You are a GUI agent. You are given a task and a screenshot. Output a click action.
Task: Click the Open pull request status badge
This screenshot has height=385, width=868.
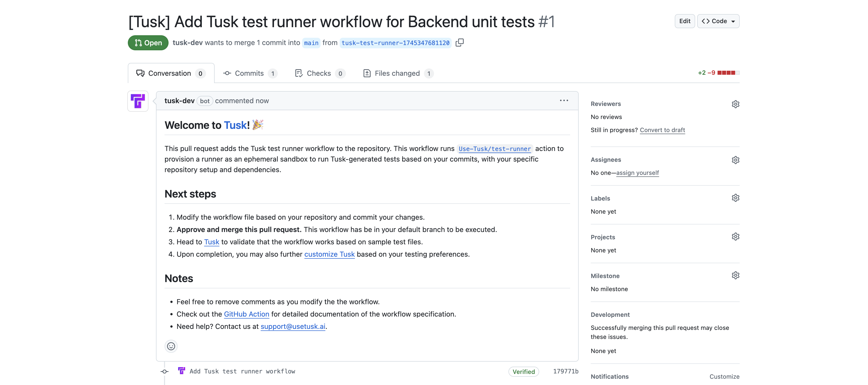click(148, 43)
